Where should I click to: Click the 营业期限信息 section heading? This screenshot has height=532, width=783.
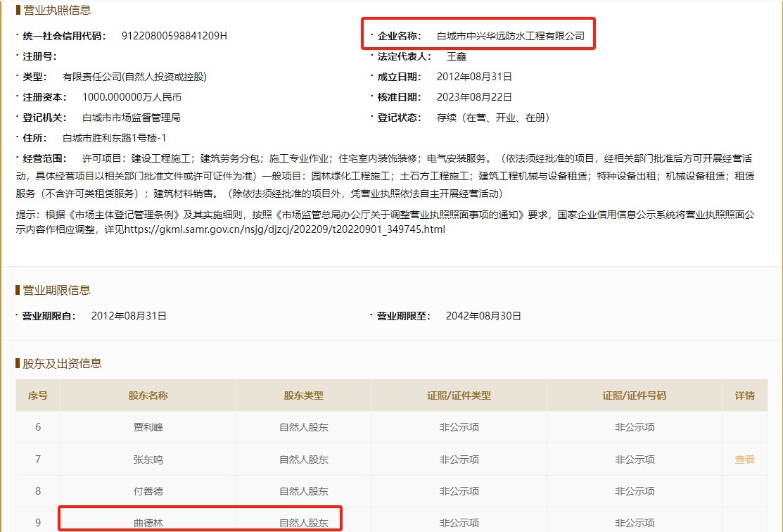(56, 290)
